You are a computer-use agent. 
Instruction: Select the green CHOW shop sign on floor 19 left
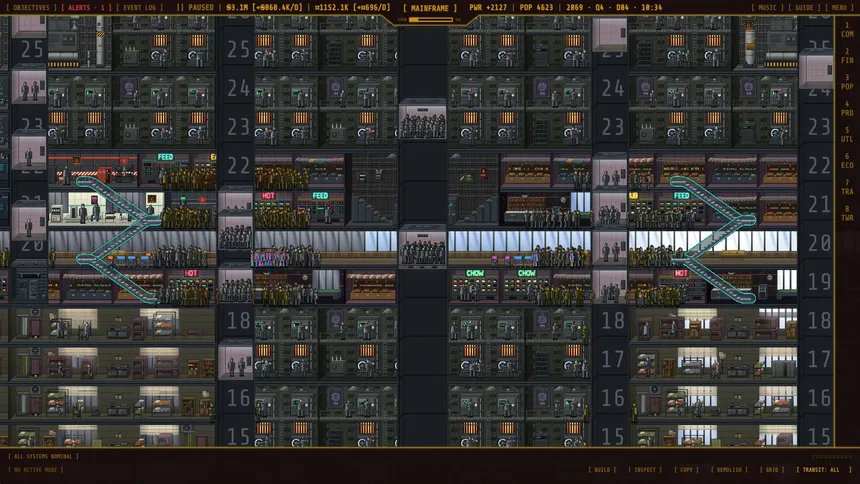click(x=474, y=273)
